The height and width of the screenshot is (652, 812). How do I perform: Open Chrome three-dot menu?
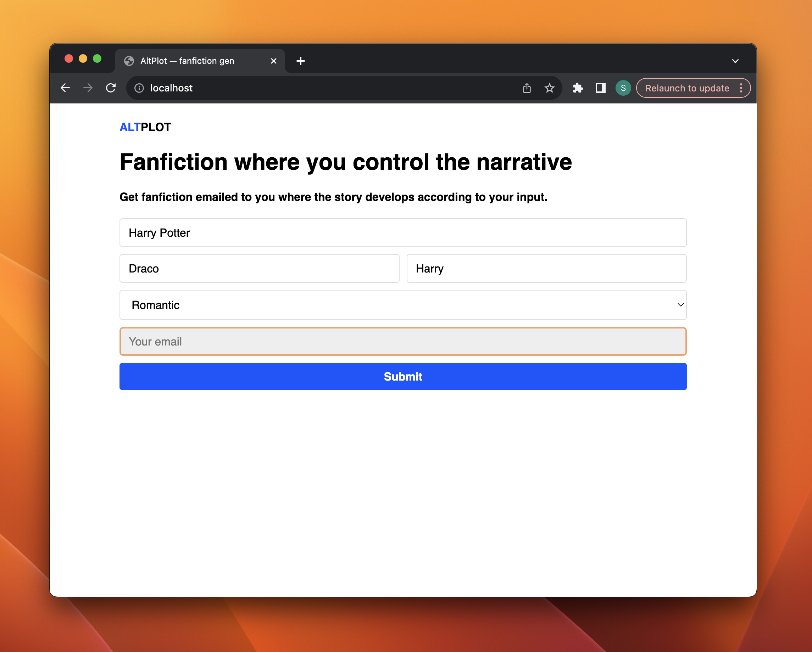741,88
